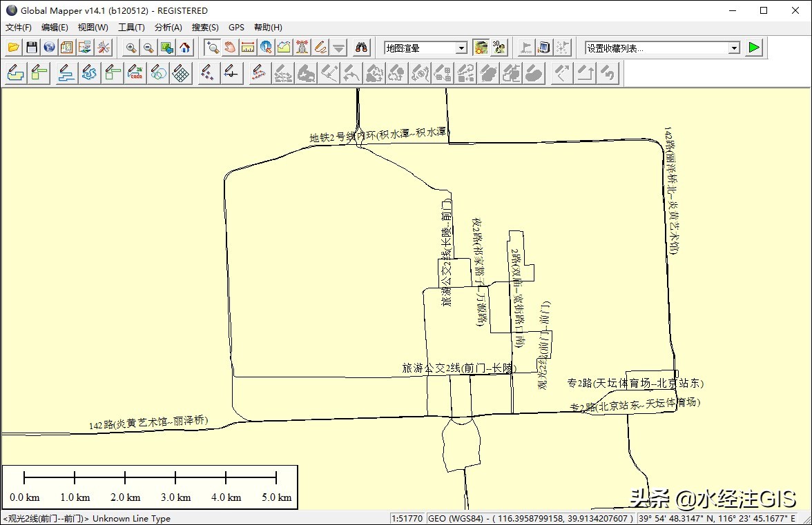Image resolution: width=812 pixels, height=525 pixels.
Task: Toggle the Zoom tool mode
Action: (x=211, y=47)
